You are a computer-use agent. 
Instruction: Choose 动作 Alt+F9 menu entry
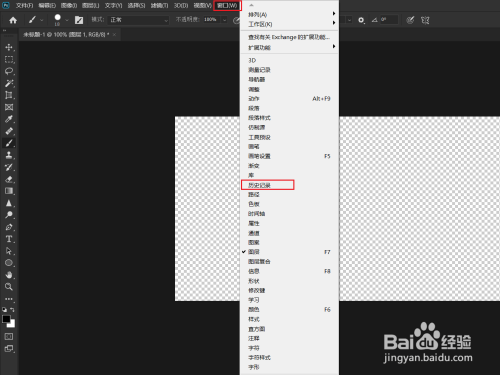(x=289, y=99)
